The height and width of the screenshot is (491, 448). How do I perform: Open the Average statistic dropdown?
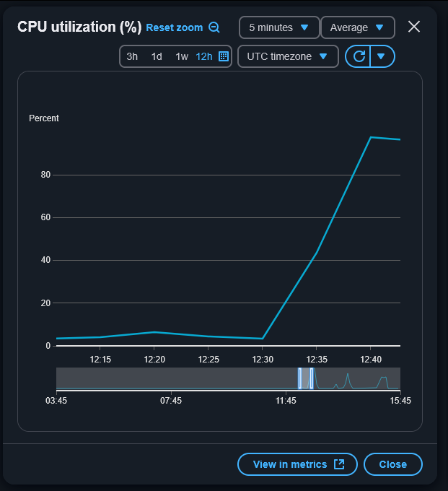(x=357, y=27)
